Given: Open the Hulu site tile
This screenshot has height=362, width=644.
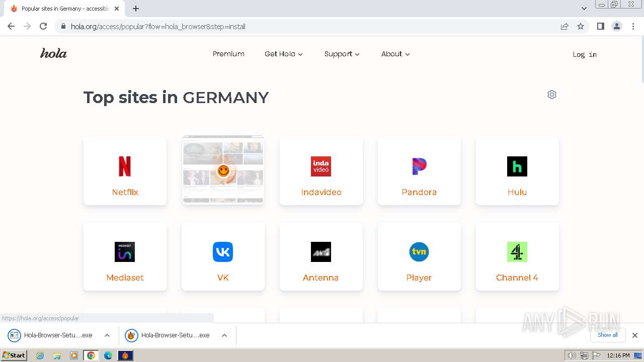Looking at the screenshot, I should click(517, 171).
